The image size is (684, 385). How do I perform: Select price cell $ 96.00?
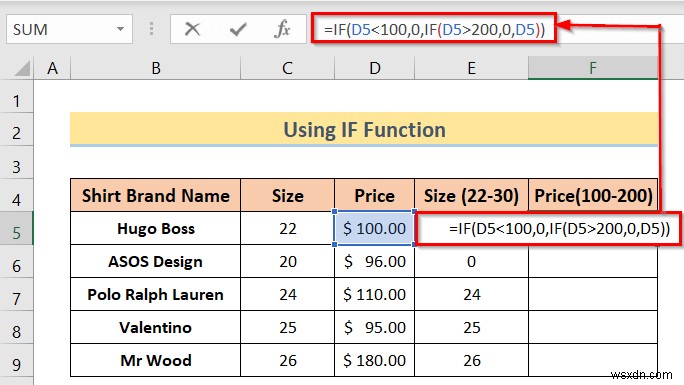pos(375,262)
